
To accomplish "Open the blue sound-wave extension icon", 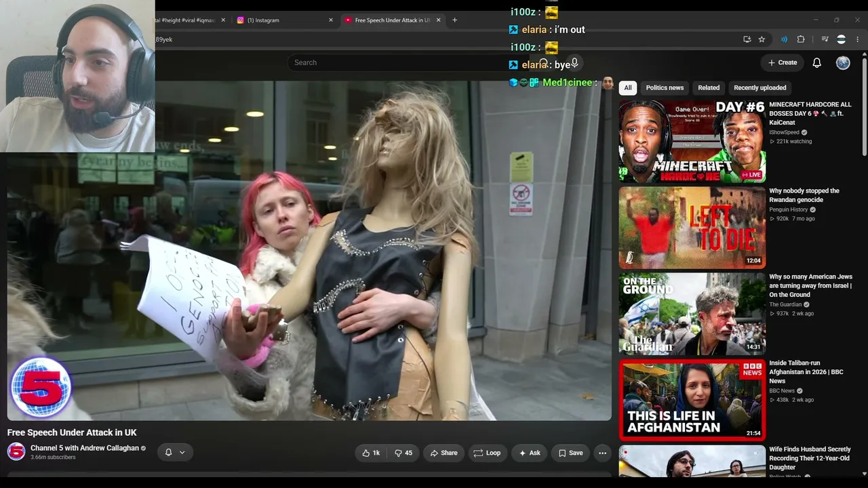I will pyautogui.click(x=784, y=39).
